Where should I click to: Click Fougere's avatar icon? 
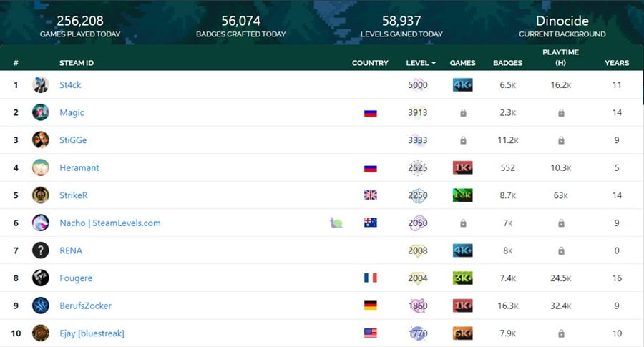pyautogui.click(x=41, y=278)
